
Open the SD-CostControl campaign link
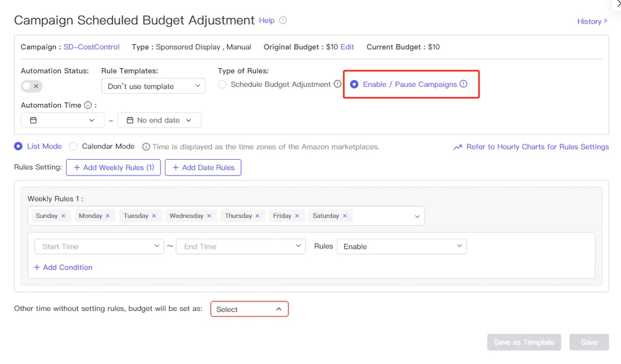pyautogui.click(x=91, y=47)
